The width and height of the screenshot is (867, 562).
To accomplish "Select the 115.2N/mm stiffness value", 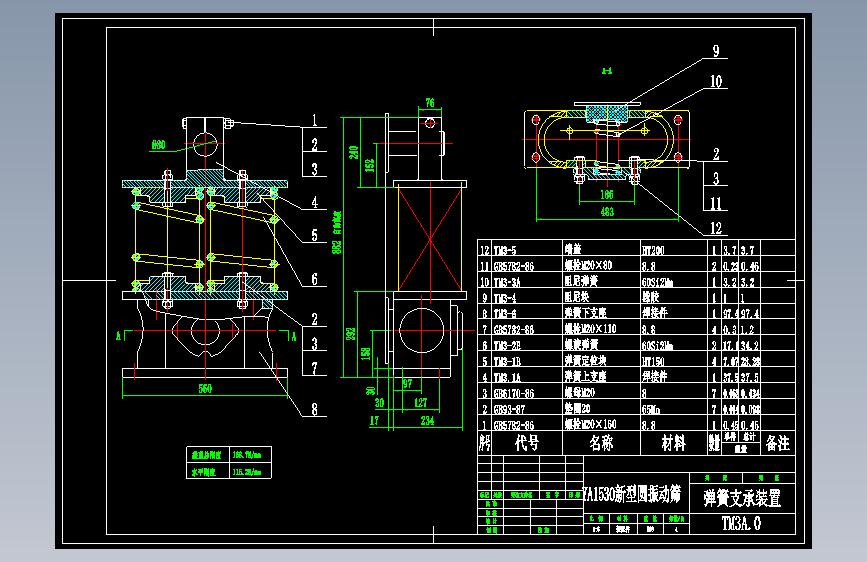I will pyautogui.click(x=247, y=472).
